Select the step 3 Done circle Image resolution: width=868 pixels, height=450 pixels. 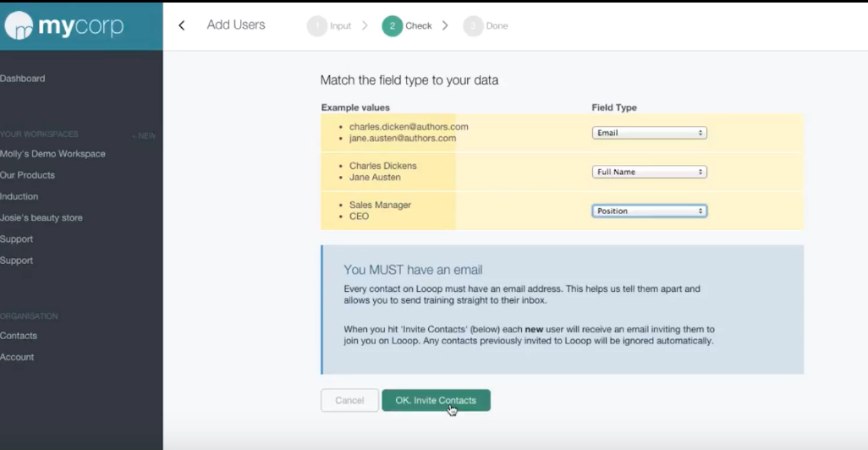[473, 26]
